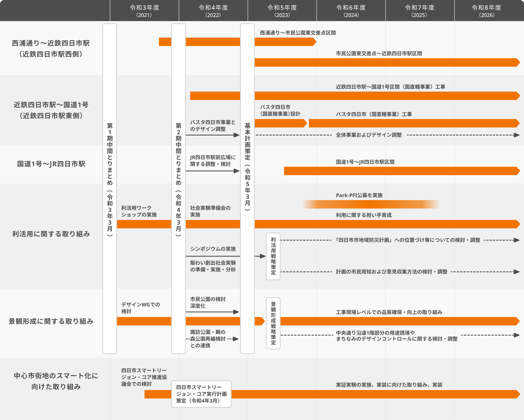The image size is (524, 420).
Task: Click the 利活用戦略策定 milestone box
Action: coord(273,256)
